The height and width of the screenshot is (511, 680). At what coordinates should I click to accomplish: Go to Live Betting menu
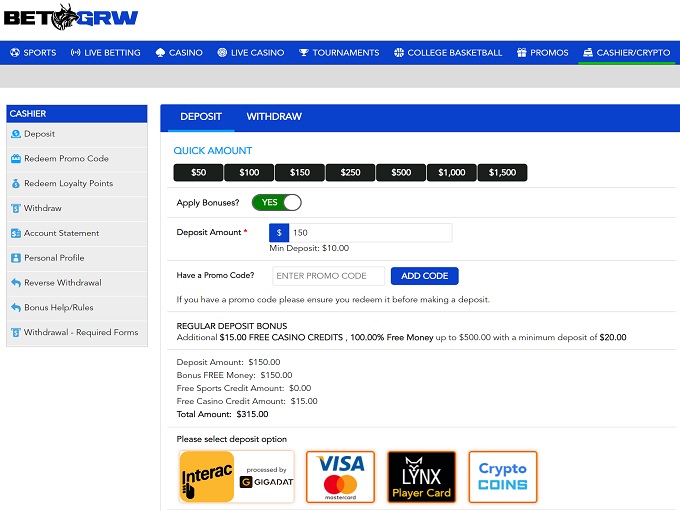point(106,53)
